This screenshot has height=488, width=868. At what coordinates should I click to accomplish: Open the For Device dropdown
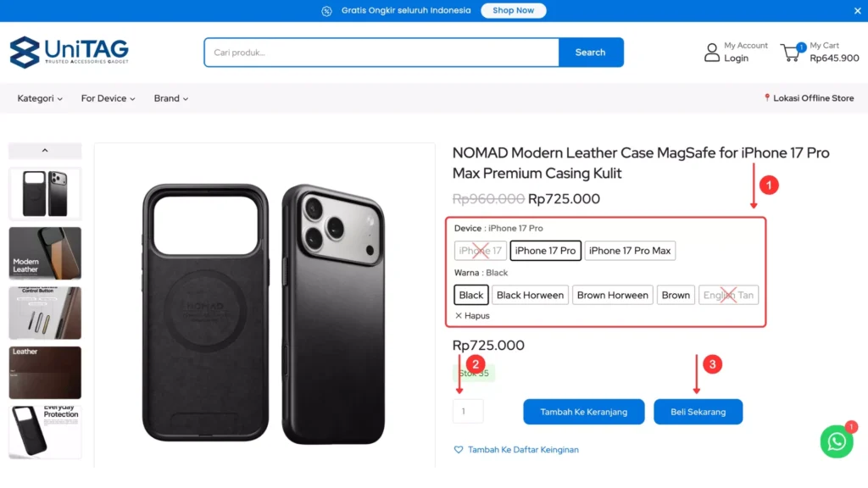(108, 98)
